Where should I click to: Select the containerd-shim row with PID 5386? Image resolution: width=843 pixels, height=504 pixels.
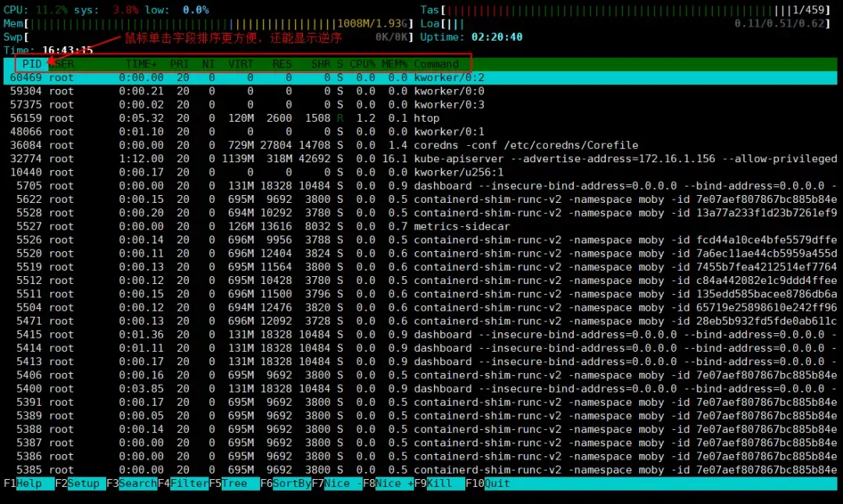421,456
